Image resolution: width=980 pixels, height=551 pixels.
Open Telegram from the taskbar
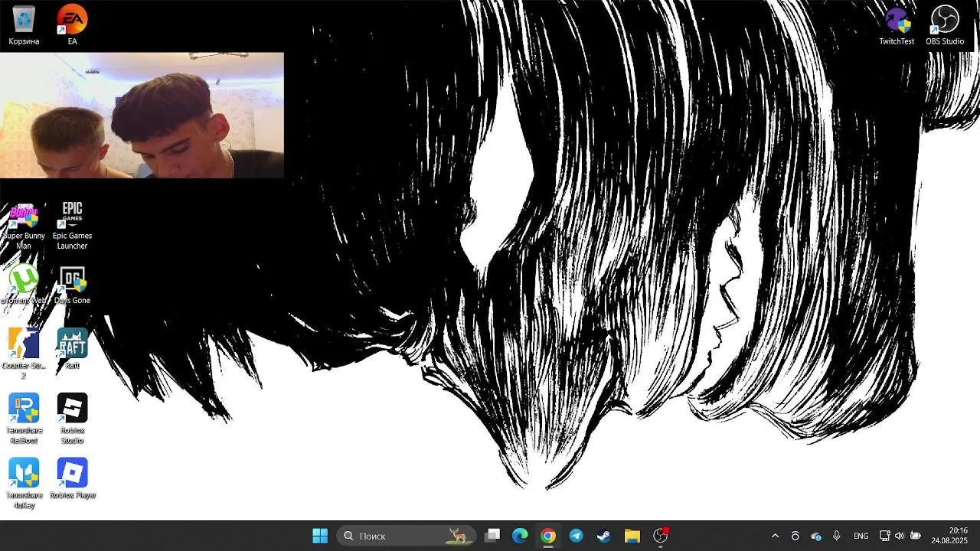tap(576, 536)
